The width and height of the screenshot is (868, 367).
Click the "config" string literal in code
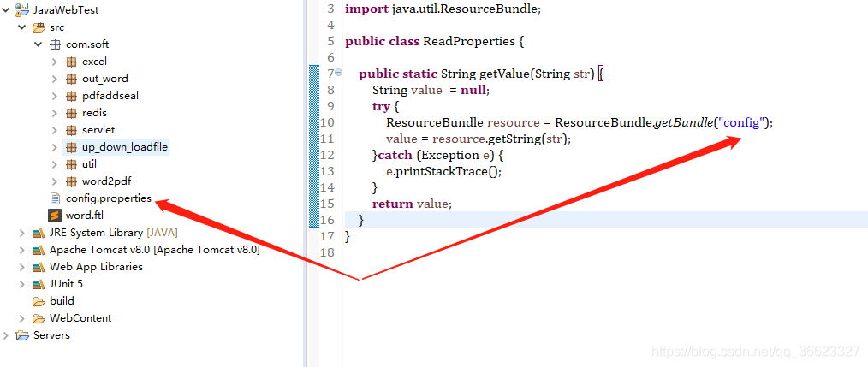coord(740,122)
